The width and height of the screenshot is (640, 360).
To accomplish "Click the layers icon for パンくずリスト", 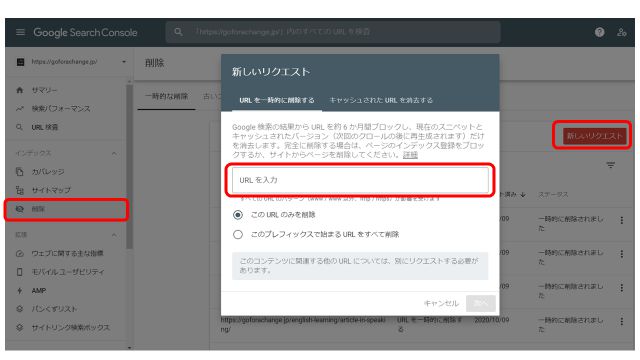I will (x=20, y=309).
